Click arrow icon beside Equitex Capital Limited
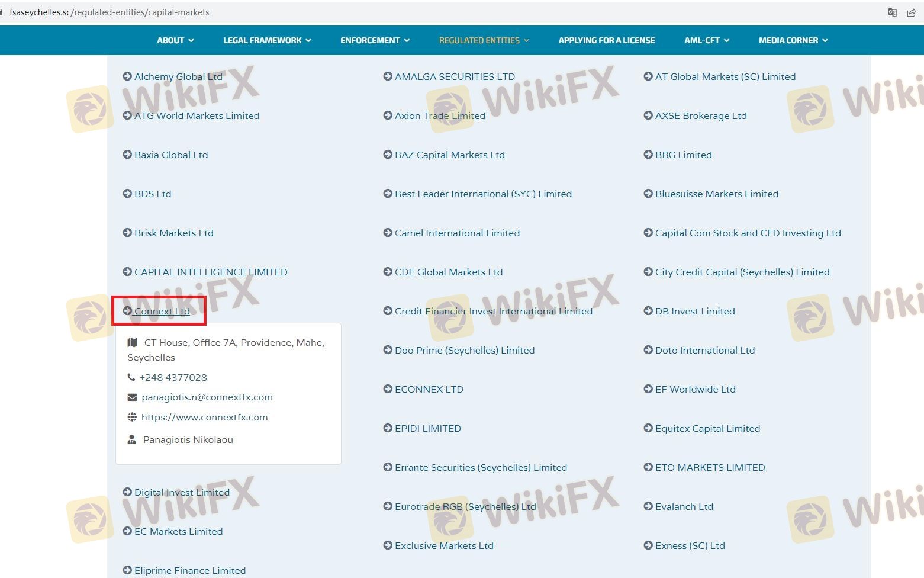The image size is (924, 578). coord(648,428)
